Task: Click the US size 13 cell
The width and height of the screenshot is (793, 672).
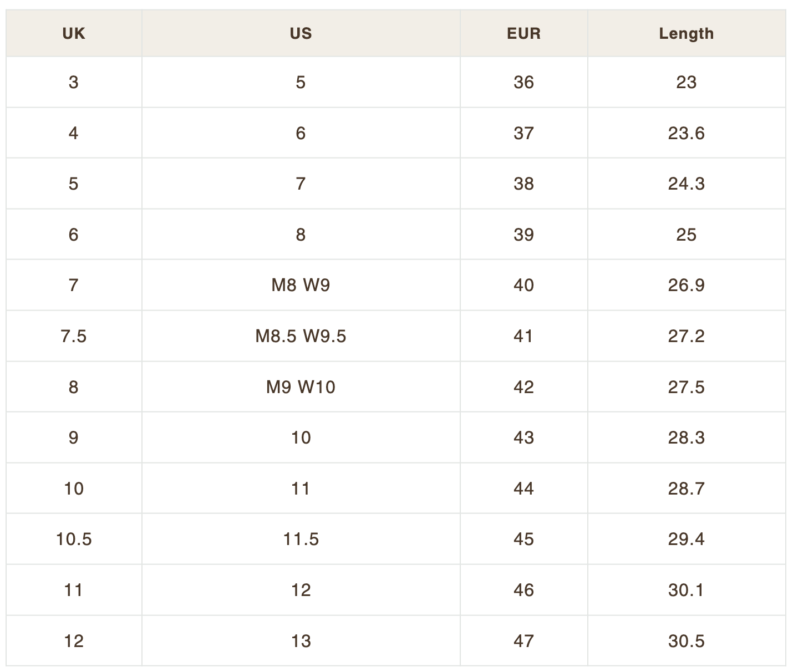Action: coord(301,641)
